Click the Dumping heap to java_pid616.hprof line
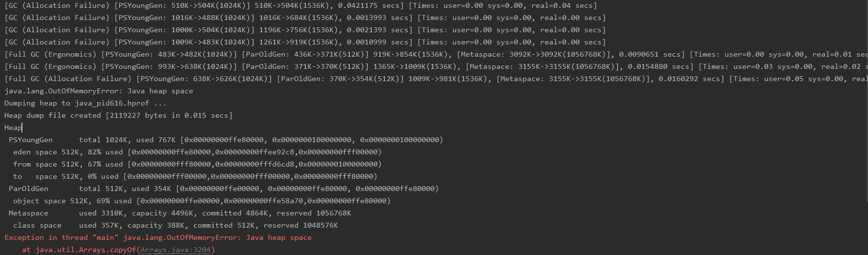 coord(85,103)
